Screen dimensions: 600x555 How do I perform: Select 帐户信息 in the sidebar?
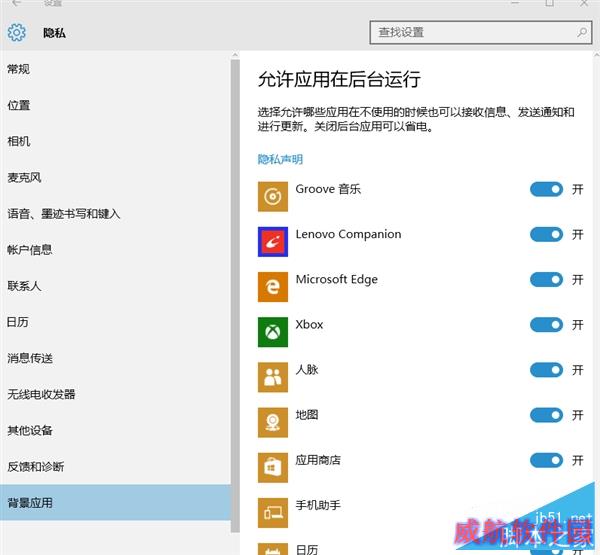point(115,250)
